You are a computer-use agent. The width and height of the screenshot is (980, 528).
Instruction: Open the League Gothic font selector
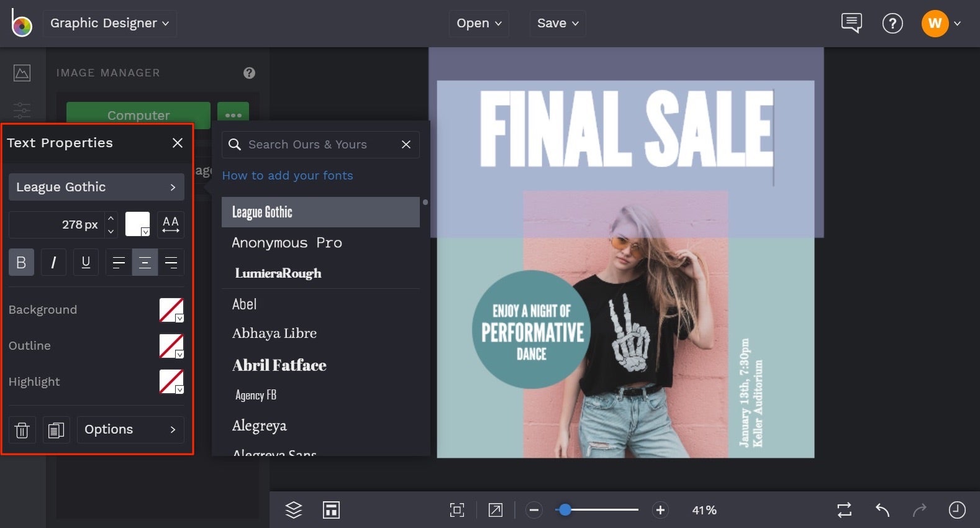click(96, 187)
